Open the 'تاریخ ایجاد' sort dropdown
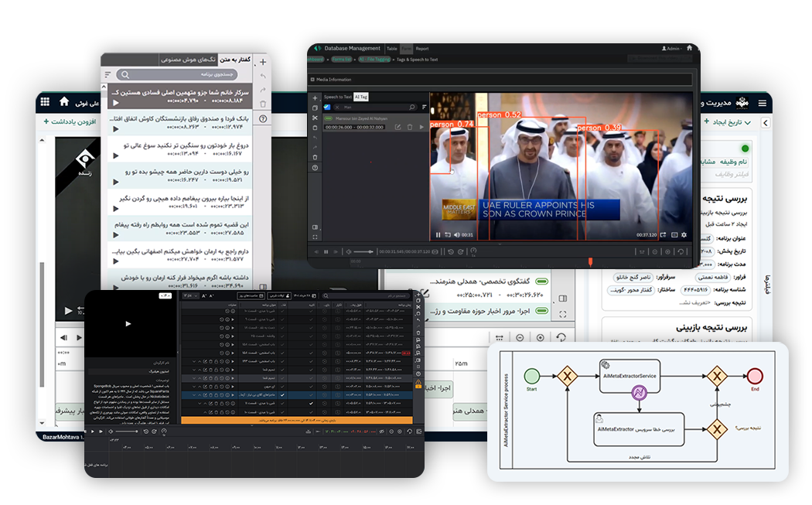The height and width of the screenshot is (505, 812). (732, 122)
